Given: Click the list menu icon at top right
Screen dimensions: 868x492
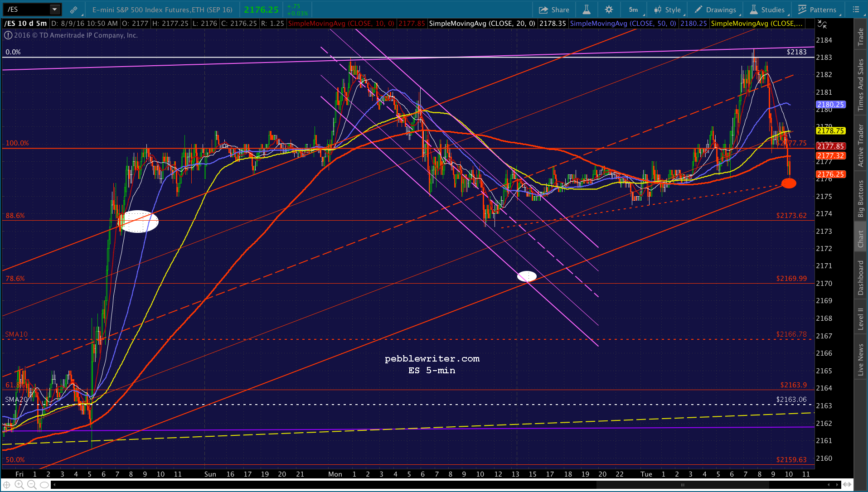Looking at the screenshot, I should 856,10.
